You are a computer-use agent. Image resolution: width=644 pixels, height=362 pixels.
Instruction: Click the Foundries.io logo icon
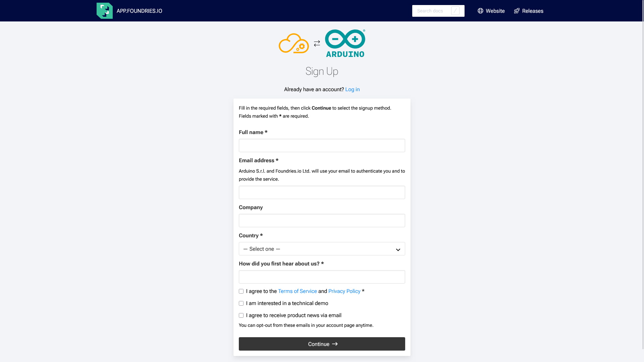(x=104, y=10)
